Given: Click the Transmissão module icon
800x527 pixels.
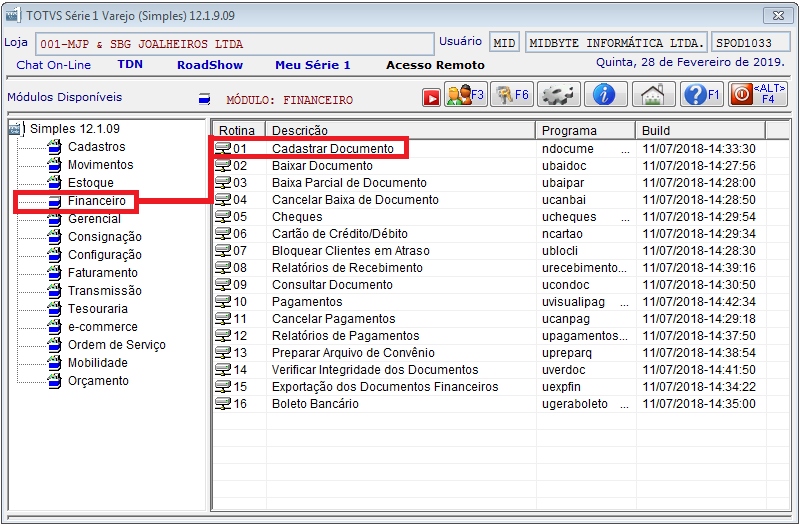Looking at the screenshot, I should [x=55, y=291].
